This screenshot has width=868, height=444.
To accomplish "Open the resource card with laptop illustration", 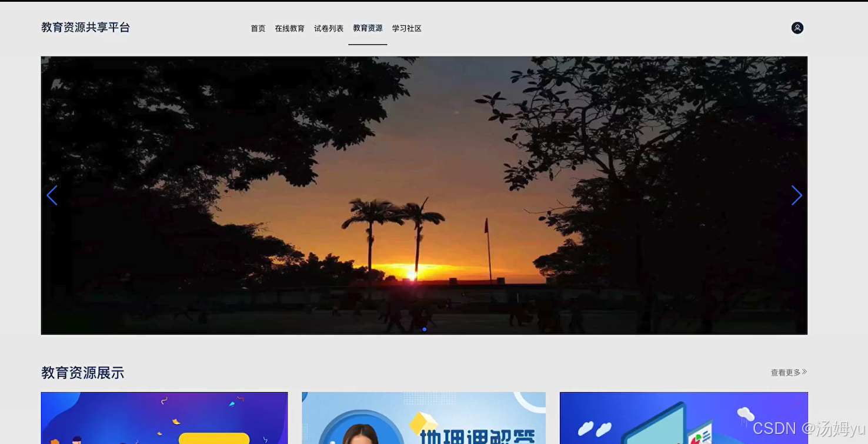I will click(683, 418).
